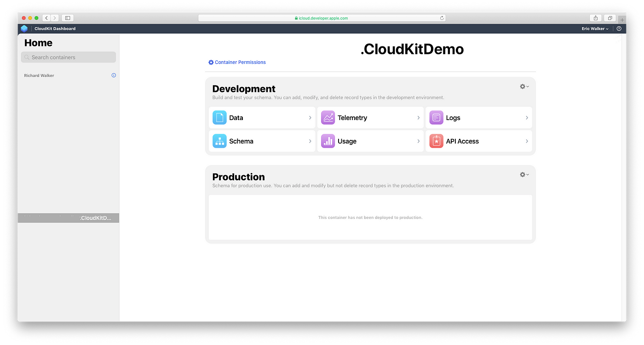Viewport: 644px width, 345px height.
Task: Click the help question mark icon
Action: pos(619,29)
